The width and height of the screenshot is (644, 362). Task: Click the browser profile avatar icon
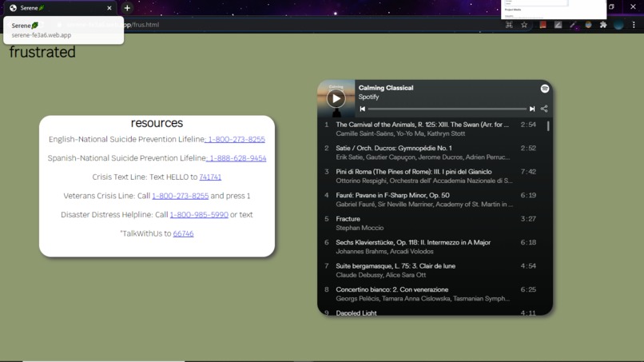click(x=618, y=25)
